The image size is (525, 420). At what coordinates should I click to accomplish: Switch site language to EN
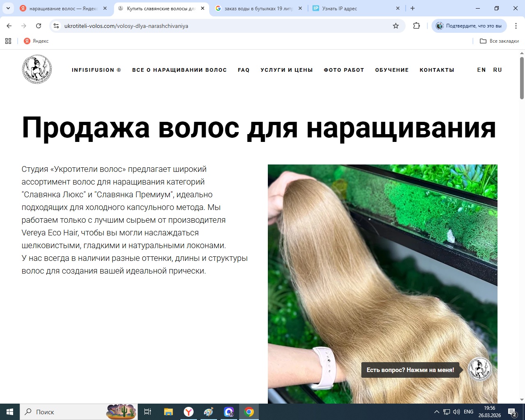click(482, 70)
